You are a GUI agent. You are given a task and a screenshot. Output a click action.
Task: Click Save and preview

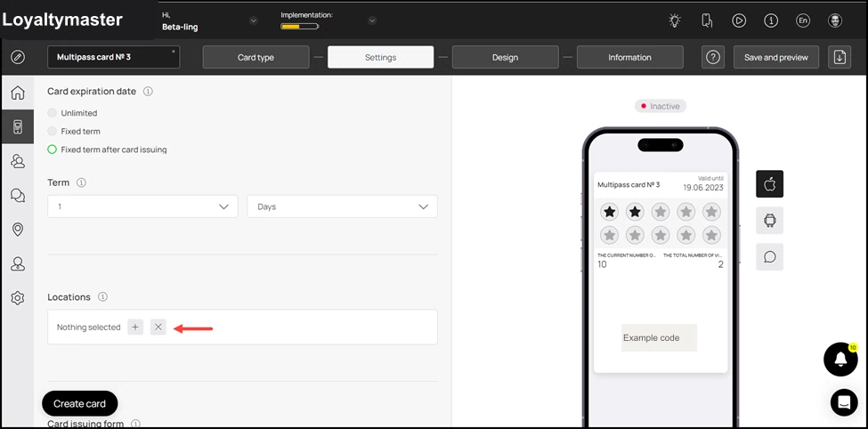pyautogui.click(x=776, y=57)
